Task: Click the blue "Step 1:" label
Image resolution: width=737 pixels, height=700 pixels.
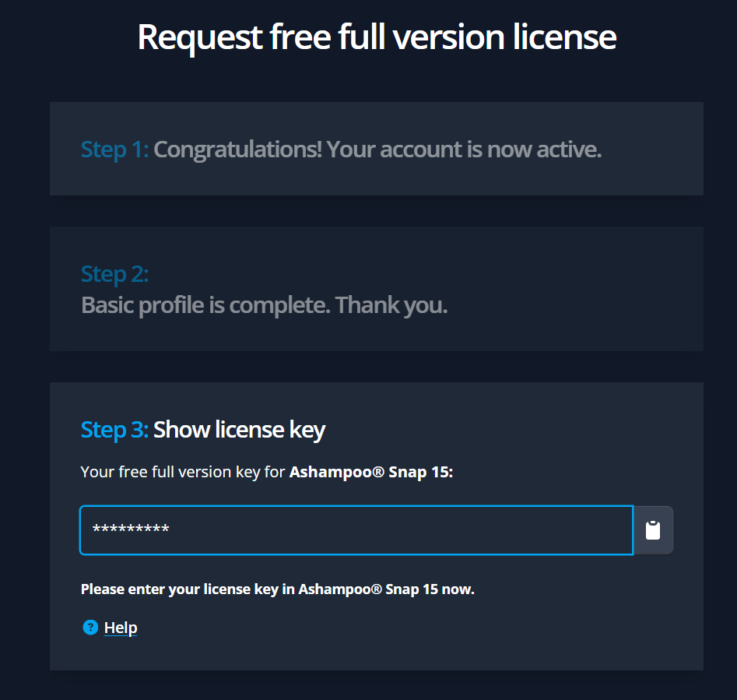Action: click(x=114, y=149)
